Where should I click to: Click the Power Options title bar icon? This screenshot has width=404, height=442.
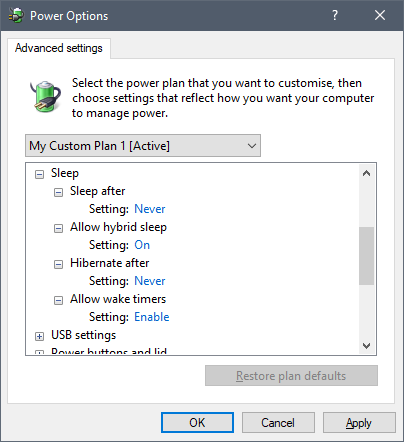(x=16, y=15)
